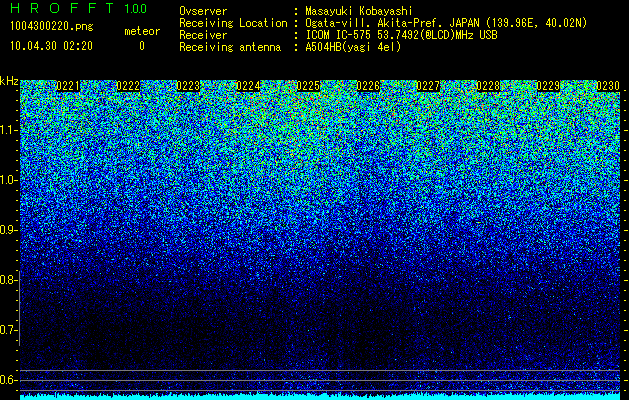Click the 0.7 frequency axis label
Viewport: 629px width, 400px height.
8,330
